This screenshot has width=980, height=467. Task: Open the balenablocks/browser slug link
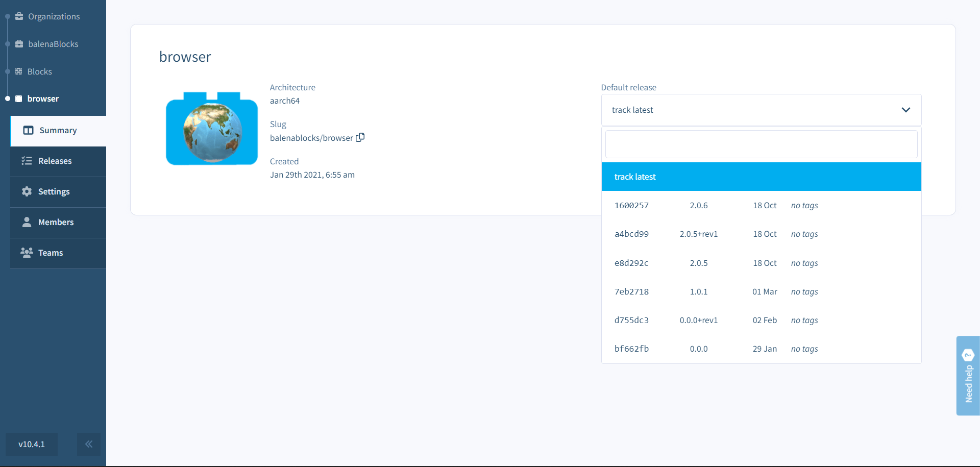coord(311,137)
